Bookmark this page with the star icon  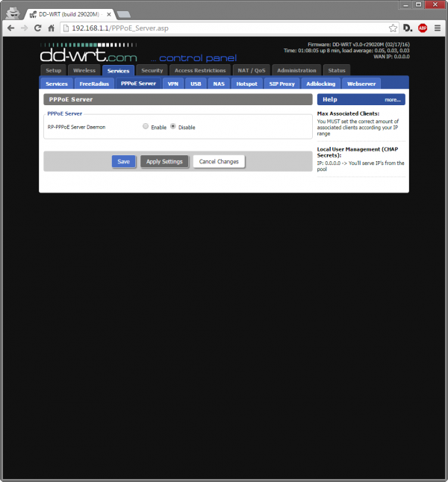(391, 28)
